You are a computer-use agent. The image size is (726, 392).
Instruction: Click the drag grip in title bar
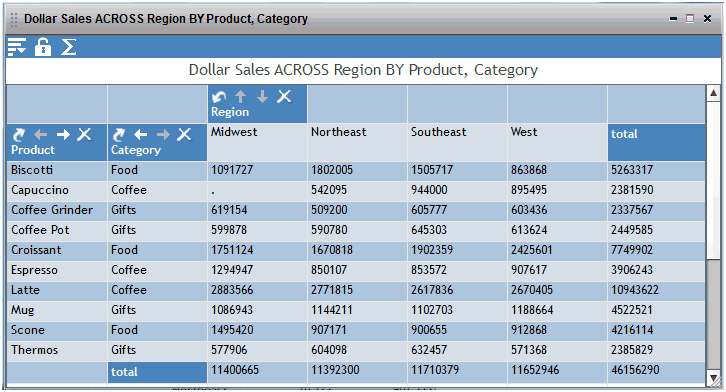(x=14, y=19)
